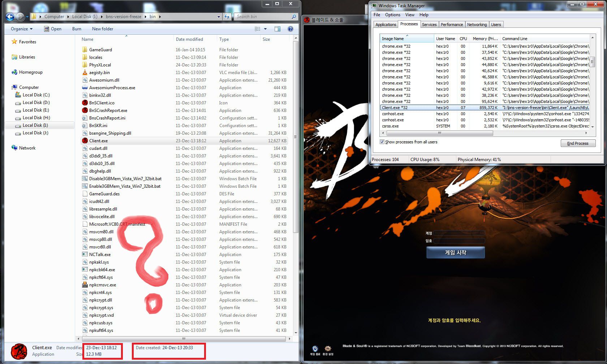Expand the breadcrumb arrow after Computer

68,17
